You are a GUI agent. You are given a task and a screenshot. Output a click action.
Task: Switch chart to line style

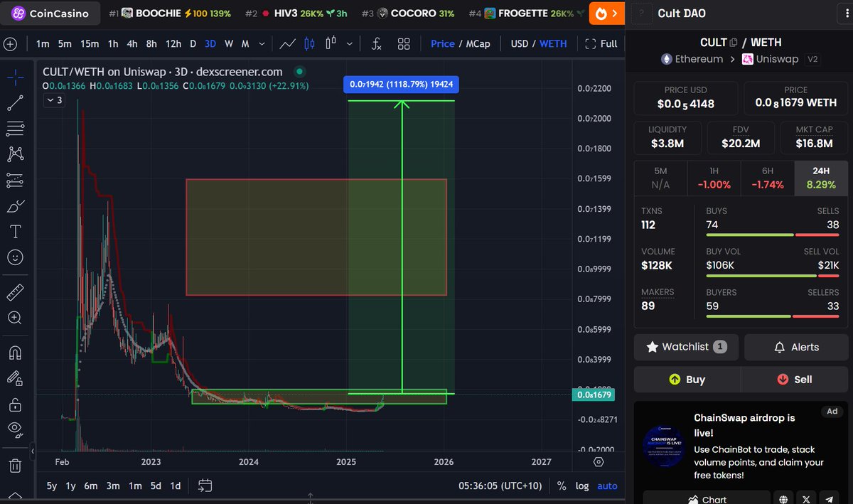click(288, 44)
